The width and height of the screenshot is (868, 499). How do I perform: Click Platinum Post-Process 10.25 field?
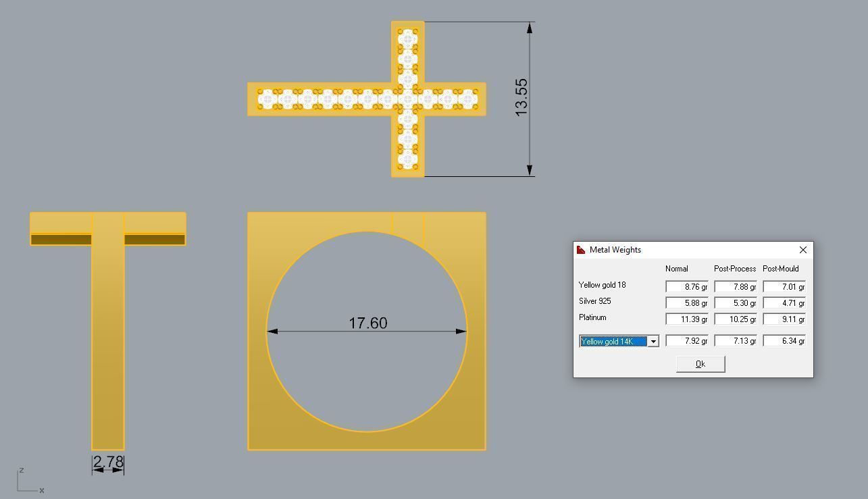(x=736, y=319)
